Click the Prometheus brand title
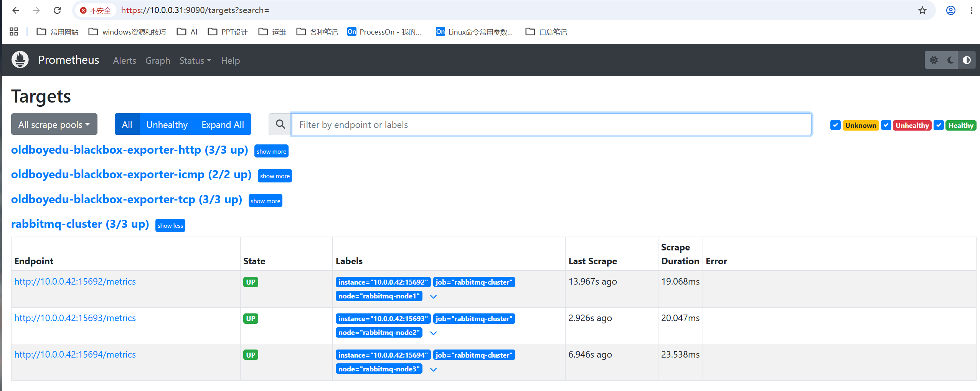Screen dimensions: 980x391 (69, 60)
